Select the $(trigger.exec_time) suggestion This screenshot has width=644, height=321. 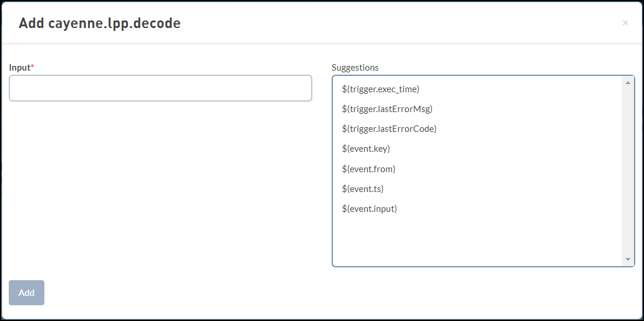point(380,89)
